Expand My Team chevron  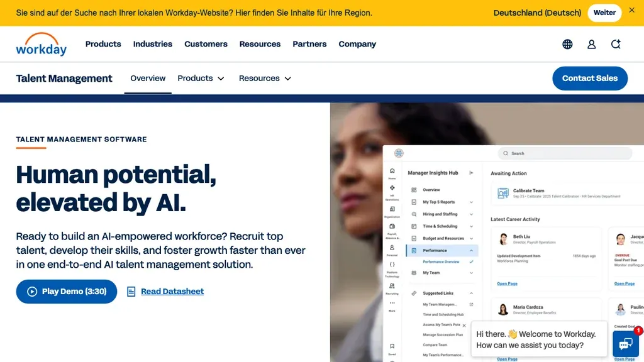click(471, 273)
